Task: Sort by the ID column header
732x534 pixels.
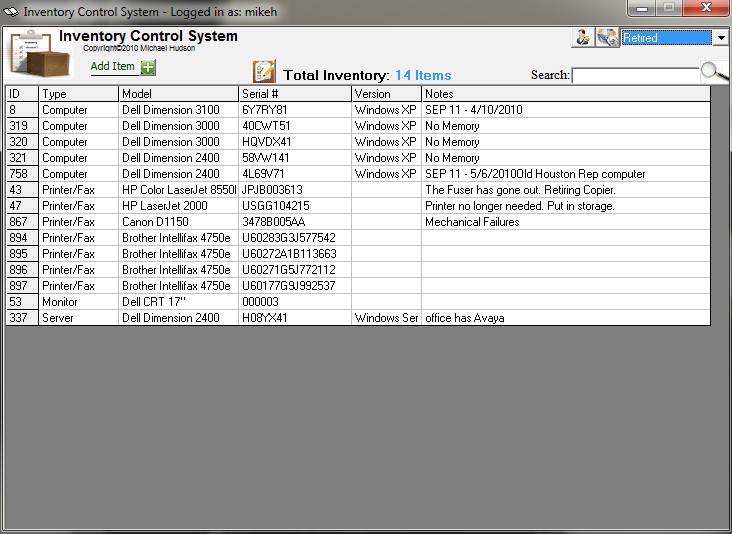Action: pyautogui.click(x=22, y=94)
